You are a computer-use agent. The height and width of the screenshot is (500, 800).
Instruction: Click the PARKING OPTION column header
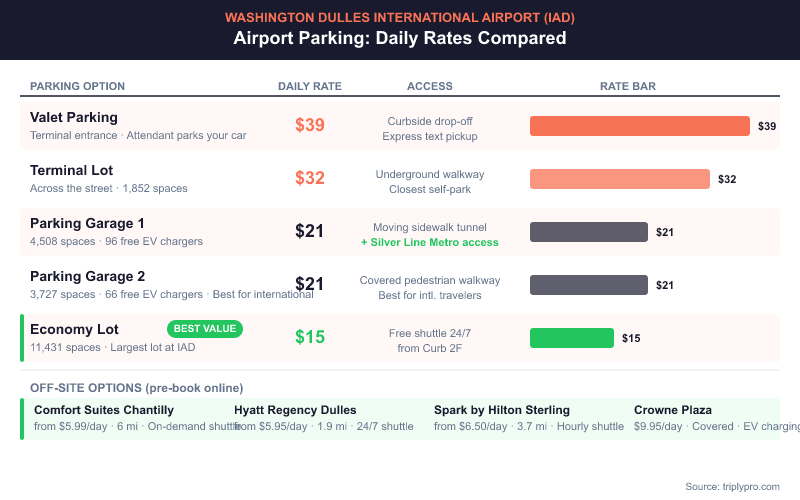click(x=78, y=86)
